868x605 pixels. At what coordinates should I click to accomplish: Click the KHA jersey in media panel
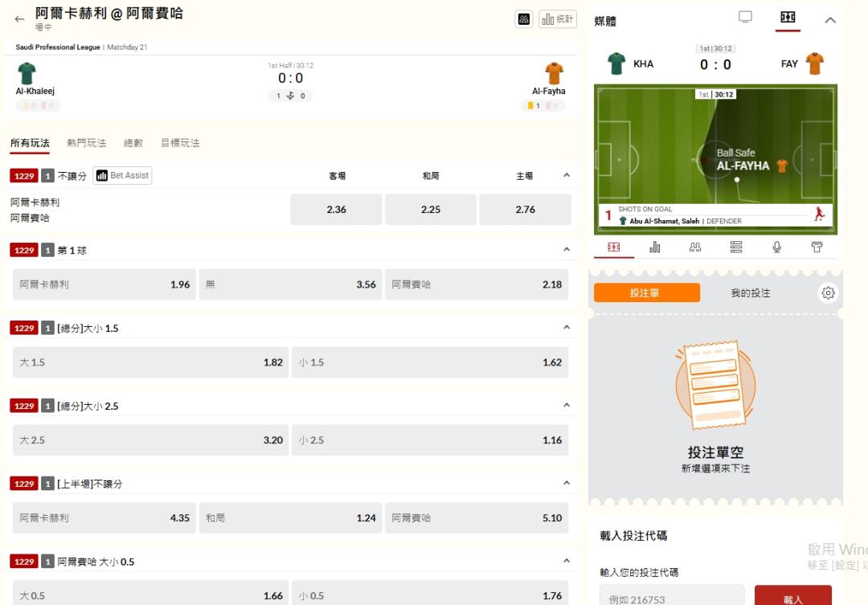point(616,63)
